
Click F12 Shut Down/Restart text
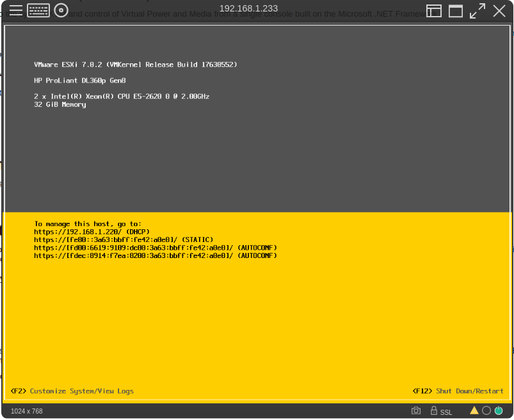[x=458, y=391]
